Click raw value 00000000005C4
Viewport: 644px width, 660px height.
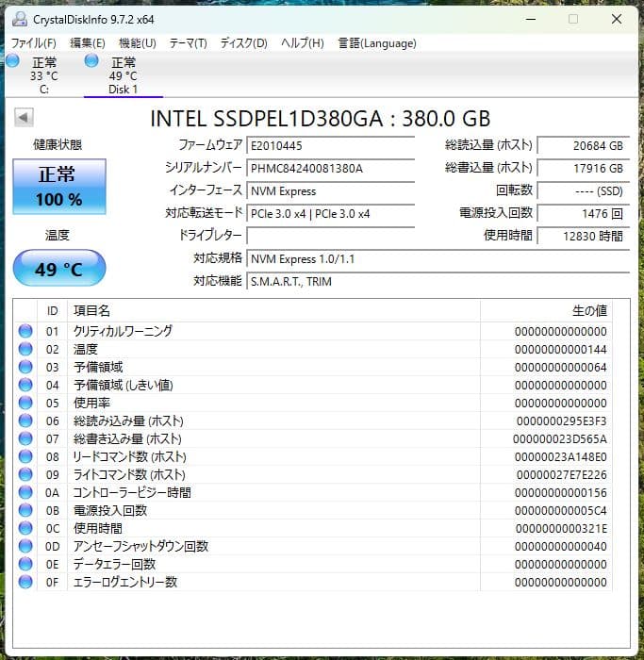pyautogui.click(x=561, y=511)
